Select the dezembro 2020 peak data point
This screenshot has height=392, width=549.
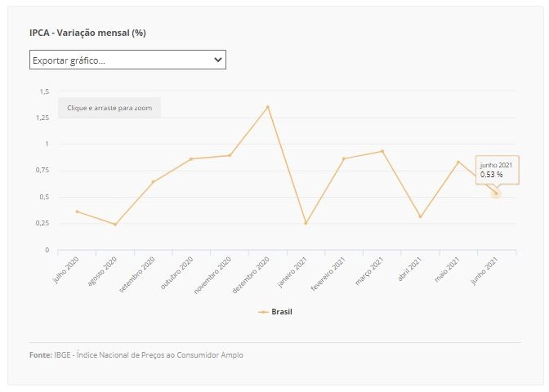tap(268, 107)
